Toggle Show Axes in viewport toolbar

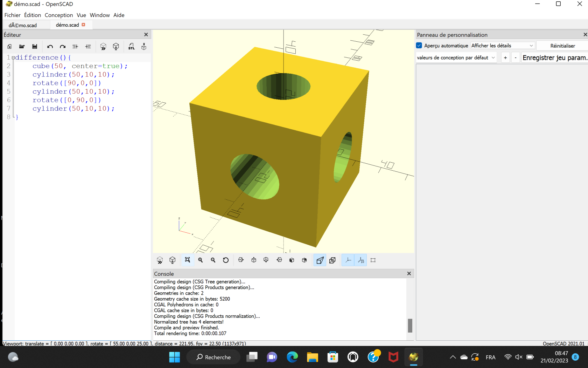click(348, 260)
